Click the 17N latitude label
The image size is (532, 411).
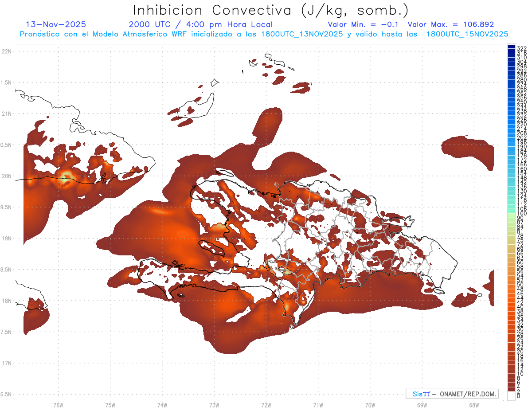coord(7,363)
